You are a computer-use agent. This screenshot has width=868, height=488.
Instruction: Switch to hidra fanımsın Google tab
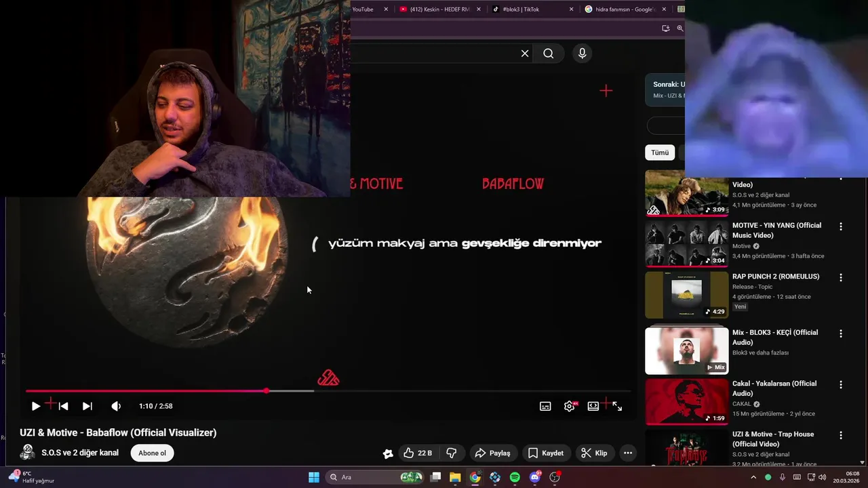625,9
